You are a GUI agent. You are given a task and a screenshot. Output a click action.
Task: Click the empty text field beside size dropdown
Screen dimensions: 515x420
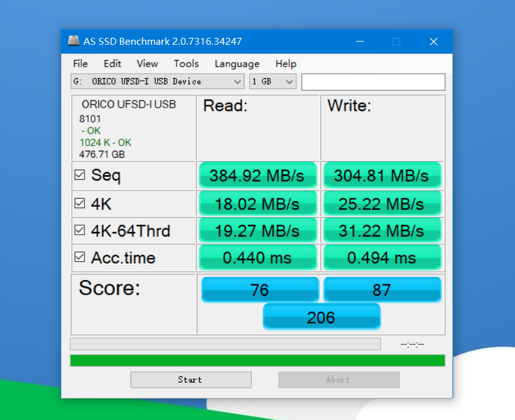373,82
